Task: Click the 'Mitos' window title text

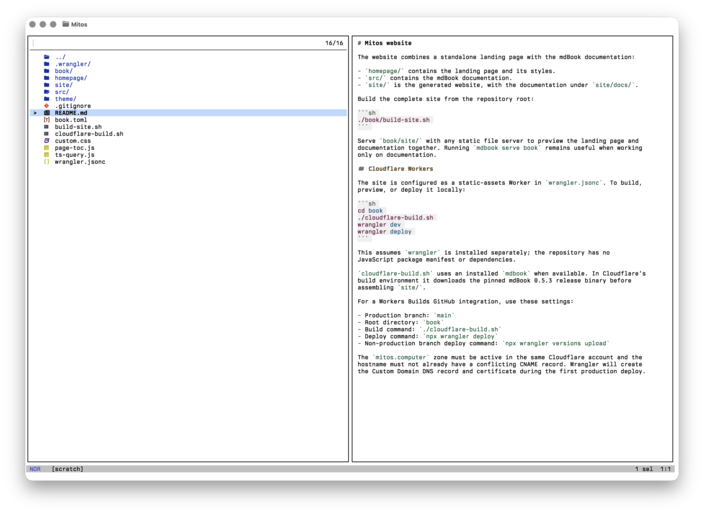Action: [79, 24]
